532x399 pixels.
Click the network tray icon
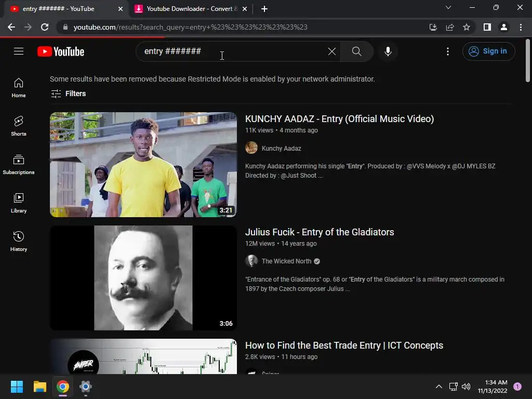click(x=453, y=387)
